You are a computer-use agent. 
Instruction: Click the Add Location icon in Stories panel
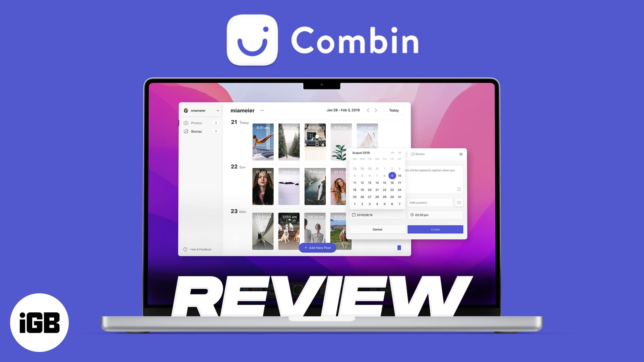[x=459, y=202]
